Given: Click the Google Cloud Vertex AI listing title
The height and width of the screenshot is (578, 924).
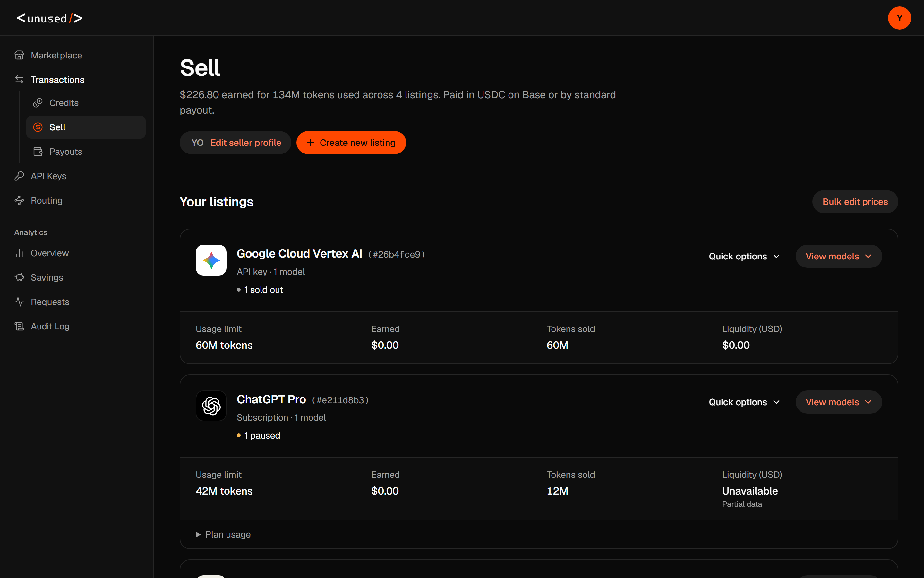Looking at the screenshot, I should point(299,253).
